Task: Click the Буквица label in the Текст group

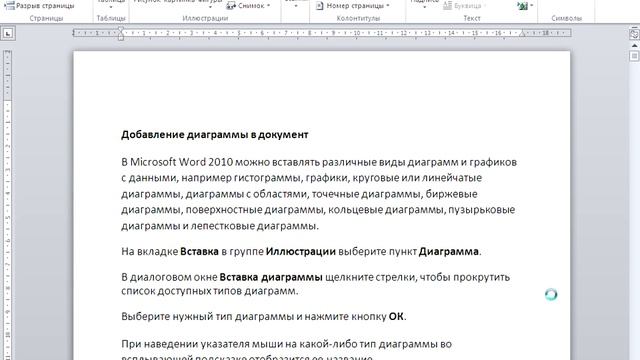Action: (468, 6)
